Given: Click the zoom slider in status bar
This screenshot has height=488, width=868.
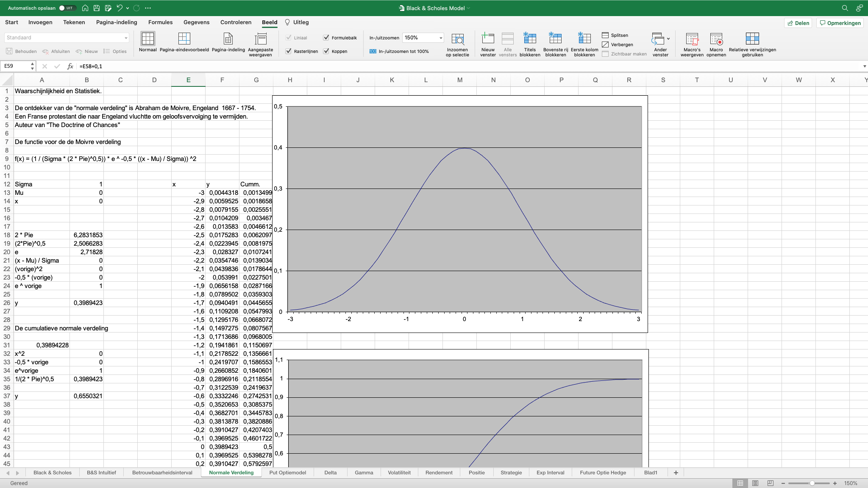Looking at the screenshot, I should pyautogui.click(x=812, y=483).
